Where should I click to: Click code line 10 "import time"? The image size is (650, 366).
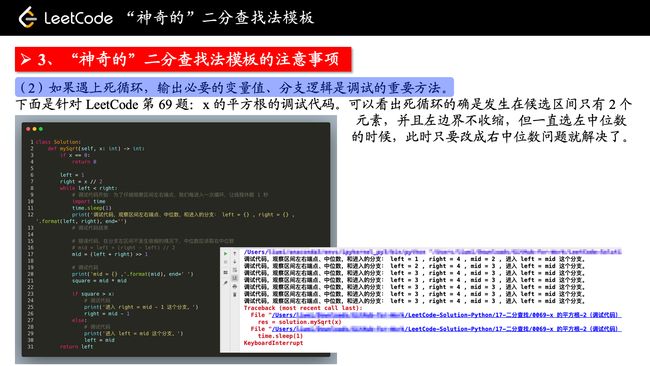pos(88,201)
